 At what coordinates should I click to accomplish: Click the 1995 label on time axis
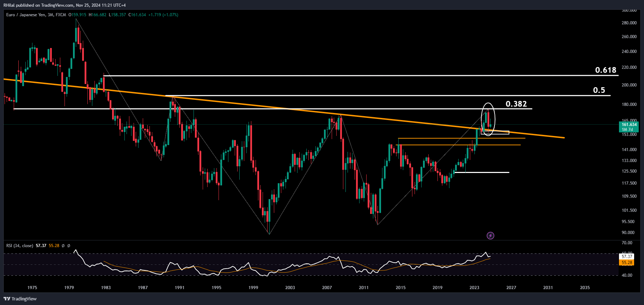[x=216, y=288]
